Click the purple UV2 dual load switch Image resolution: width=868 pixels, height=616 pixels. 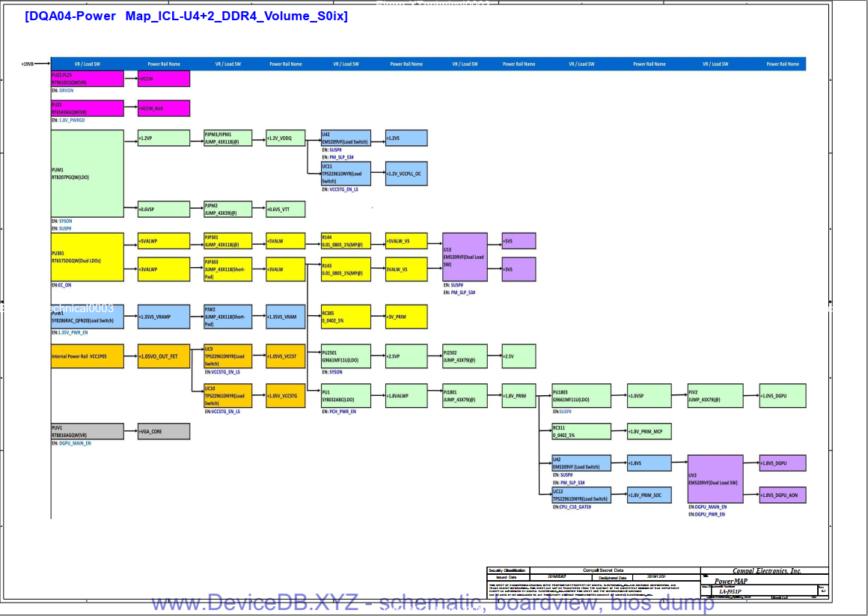click(x=715, y=478)
